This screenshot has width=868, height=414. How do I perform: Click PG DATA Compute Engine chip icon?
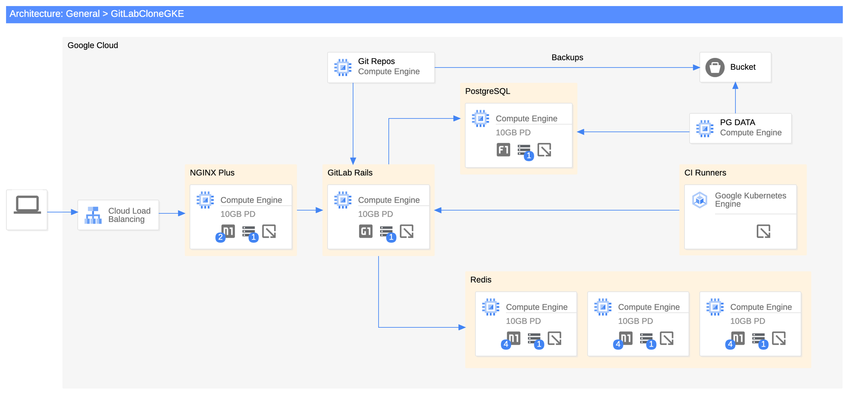click(704, 128)
